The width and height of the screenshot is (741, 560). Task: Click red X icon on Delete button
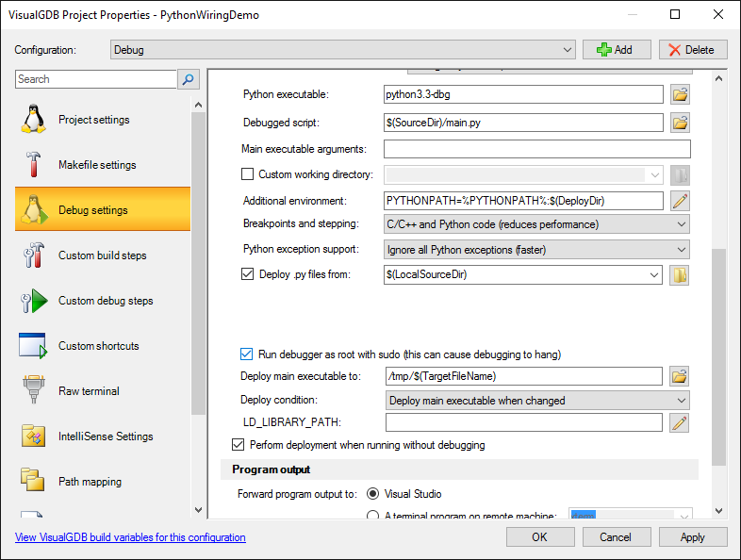675,50
